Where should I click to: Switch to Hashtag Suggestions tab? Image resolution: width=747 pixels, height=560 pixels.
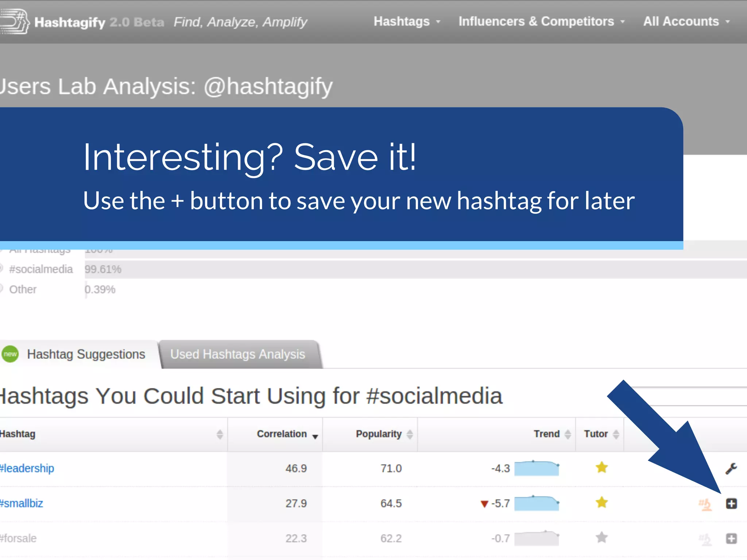click(x=79, y=354)
